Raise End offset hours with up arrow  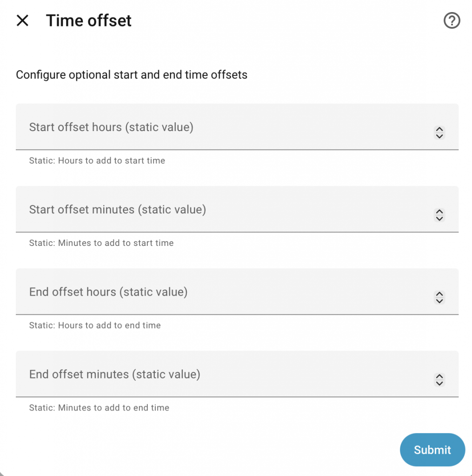coord(439,294)
